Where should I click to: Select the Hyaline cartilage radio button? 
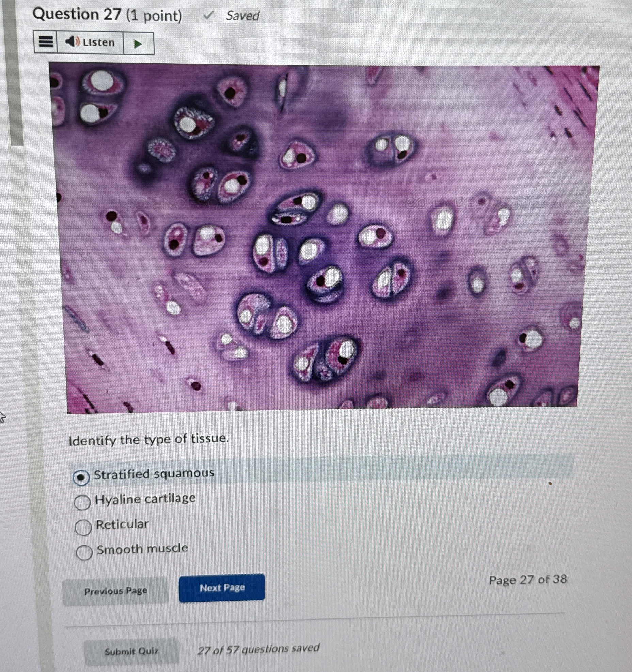click(82, 502)
